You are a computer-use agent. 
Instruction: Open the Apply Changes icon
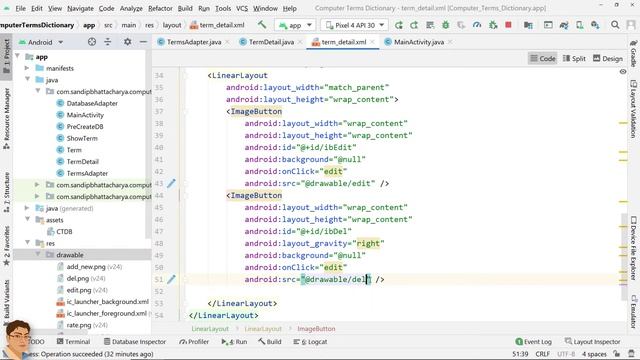414,25
